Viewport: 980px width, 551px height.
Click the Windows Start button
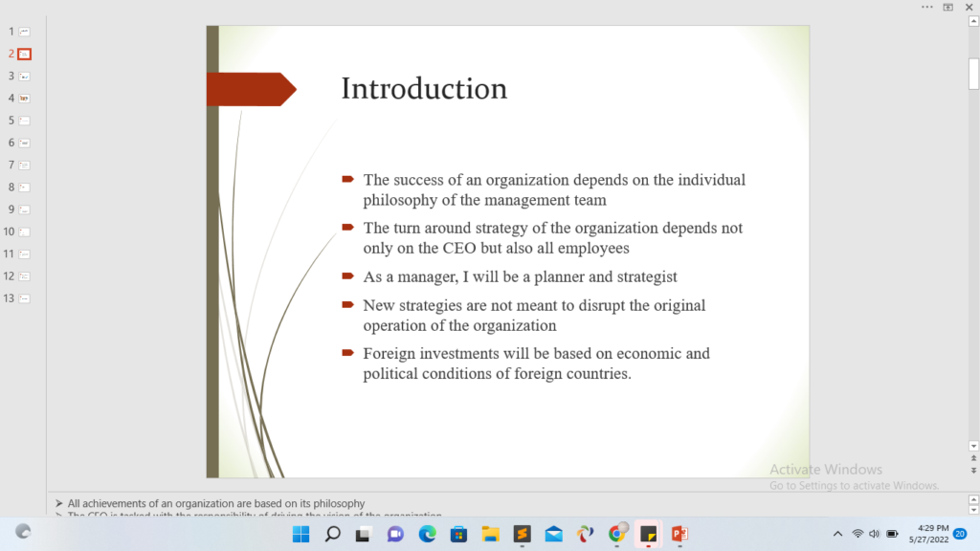coord(301,534)
